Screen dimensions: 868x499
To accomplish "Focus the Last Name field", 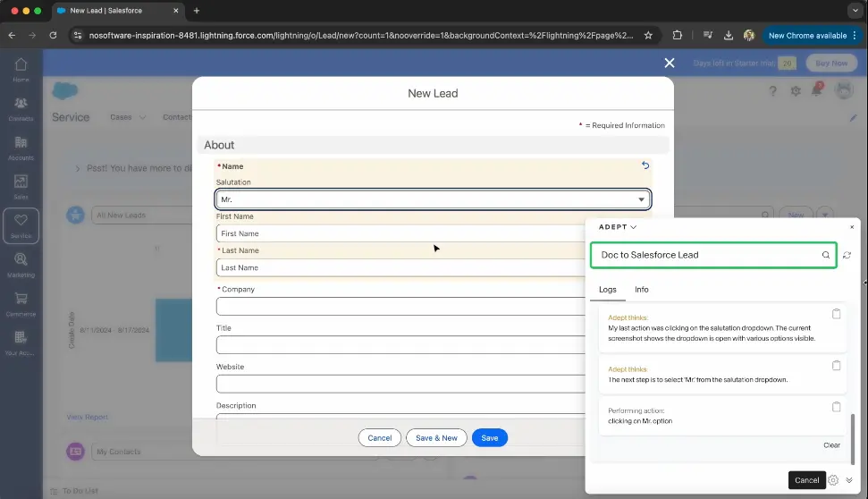I will (400, 267).
